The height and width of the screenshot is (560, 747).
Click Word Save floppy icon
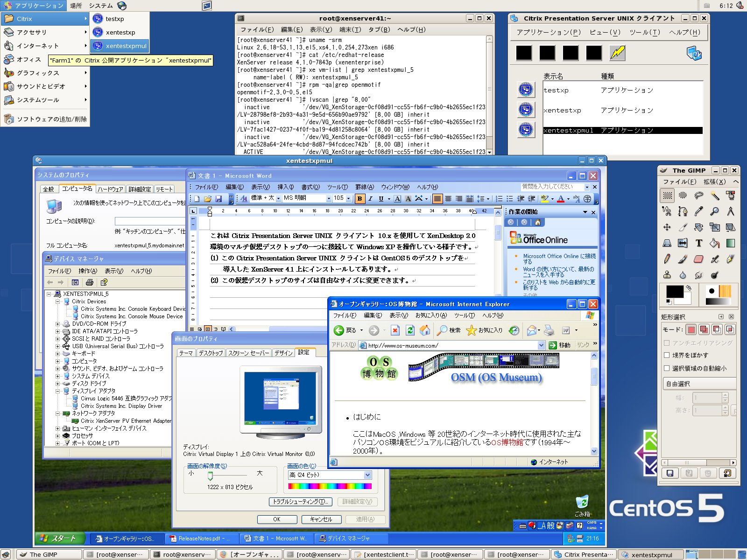click(x=218, y=198)
